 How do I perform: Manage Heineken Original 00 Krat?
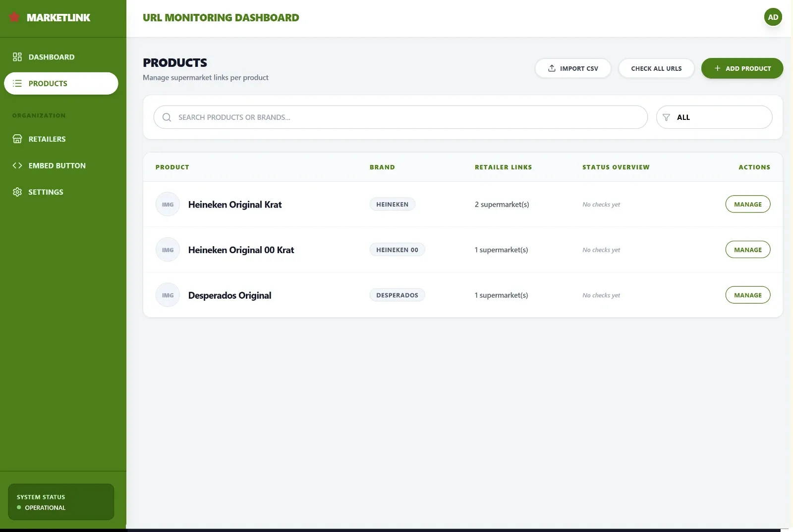748,250
